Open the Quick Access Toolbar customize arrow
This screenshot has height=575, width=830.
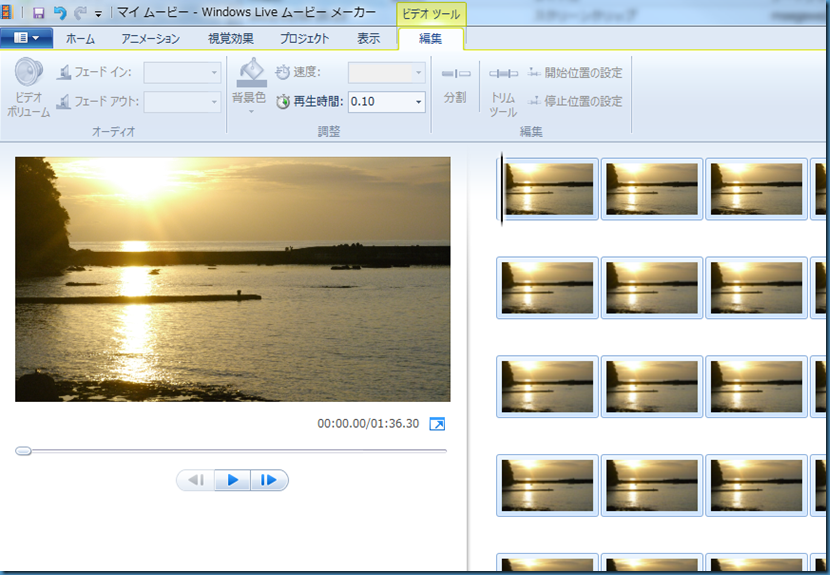(x=98, y=14)
